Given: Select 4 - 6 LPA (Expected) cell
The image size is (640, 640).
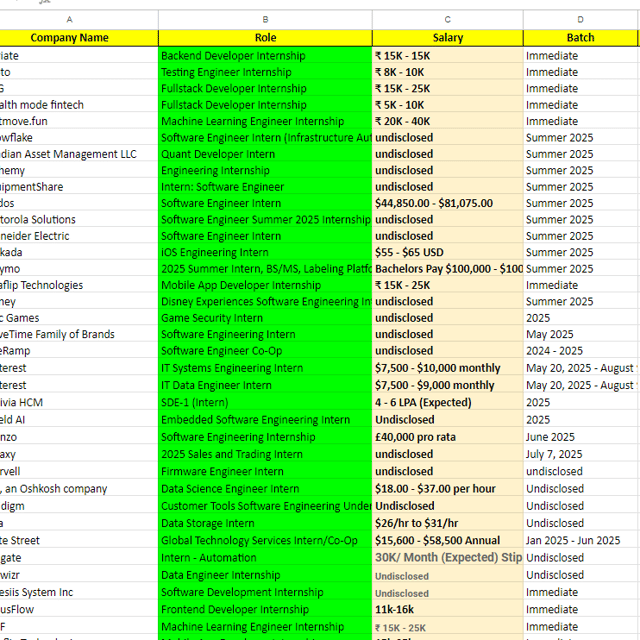Looking at the screenshot, I should pyautogui.click(x=448, y=402).
